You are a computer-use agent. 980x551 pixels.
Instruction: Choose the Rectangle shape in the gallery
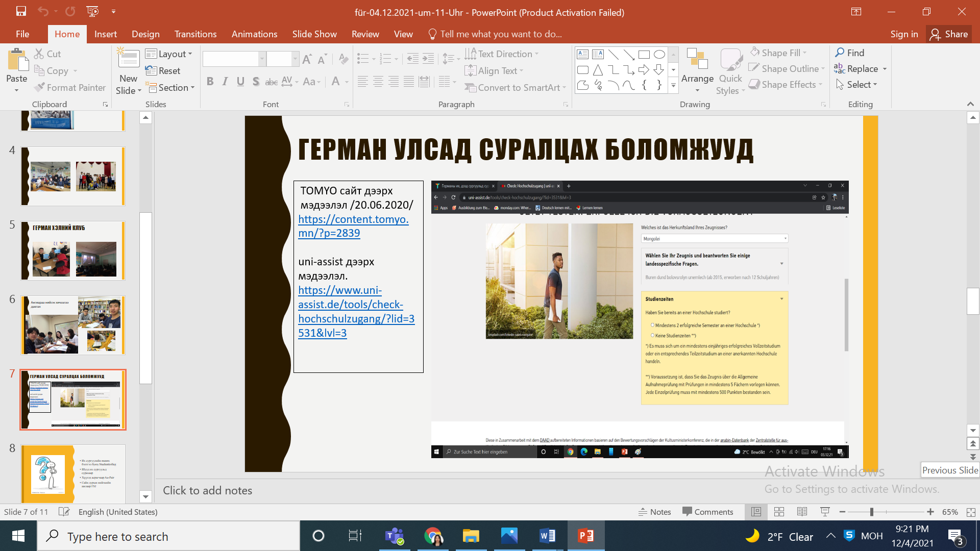click(x=644, y=55)
